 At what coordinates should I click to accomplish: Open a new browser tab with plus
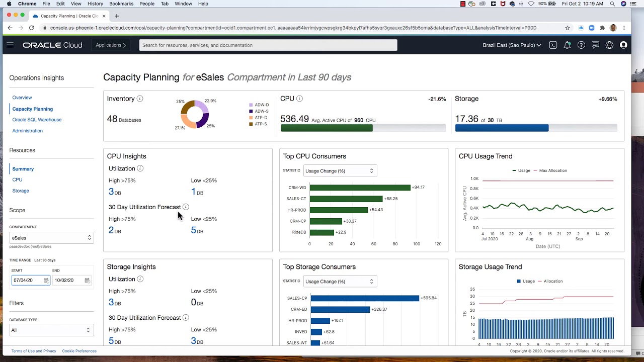117,16
